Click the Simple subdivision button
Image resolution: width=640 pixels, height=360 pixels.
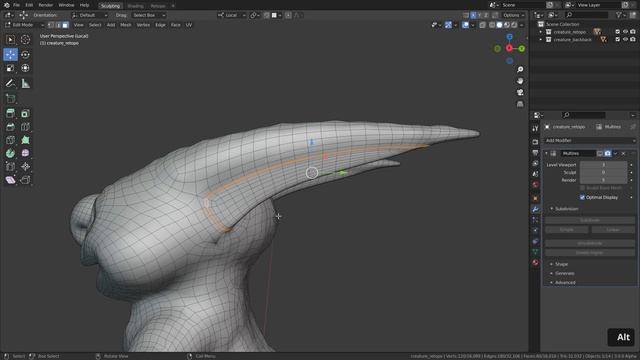point(567,230)
